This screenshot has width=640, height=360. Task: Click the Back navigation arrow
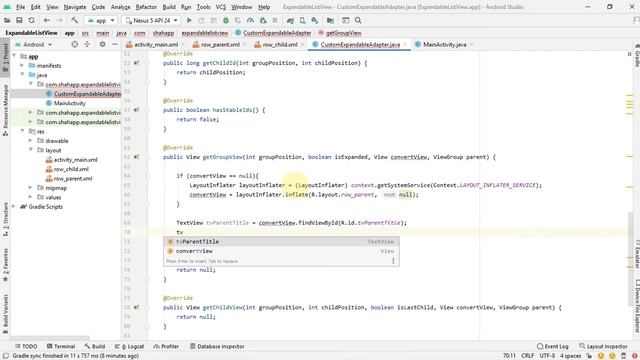point(47,20)
